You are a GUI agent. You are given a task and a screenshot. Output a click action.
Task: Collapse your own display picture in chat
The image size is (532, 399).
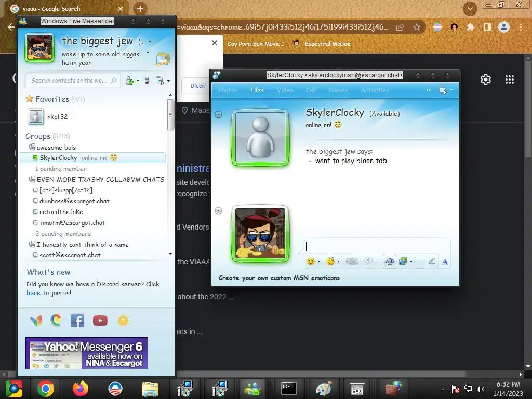pyautogui.click(x=219, y=211)
